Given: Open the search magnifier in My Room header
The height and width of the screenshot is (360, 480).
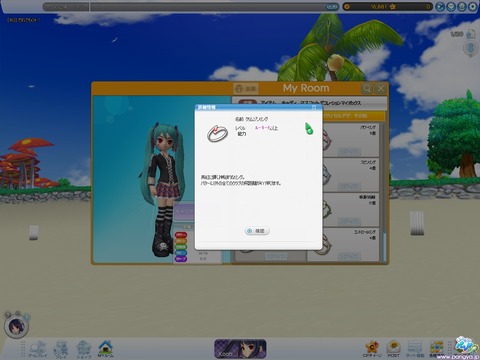Looking at the screenshot, I should 367,88.
